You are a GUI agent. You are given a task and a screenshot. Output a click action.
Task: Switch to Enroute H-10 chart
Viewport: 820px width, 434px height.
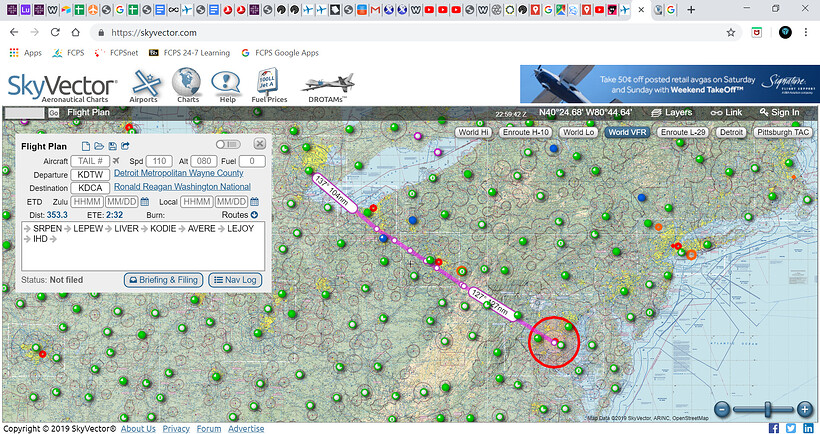tap(526, 132)
